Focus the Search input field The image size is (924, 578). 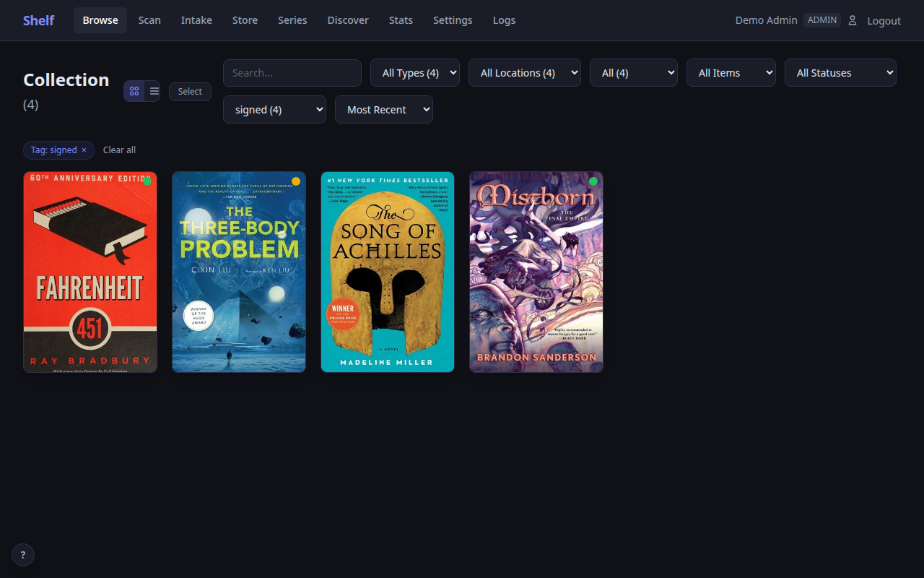(x=292, y=73)
